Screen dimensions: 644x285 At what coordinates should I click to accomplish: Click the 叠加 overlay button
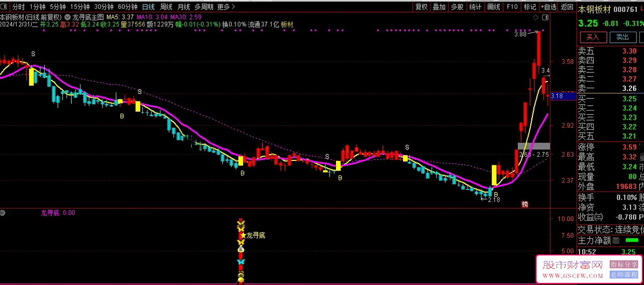click(439, 7)
